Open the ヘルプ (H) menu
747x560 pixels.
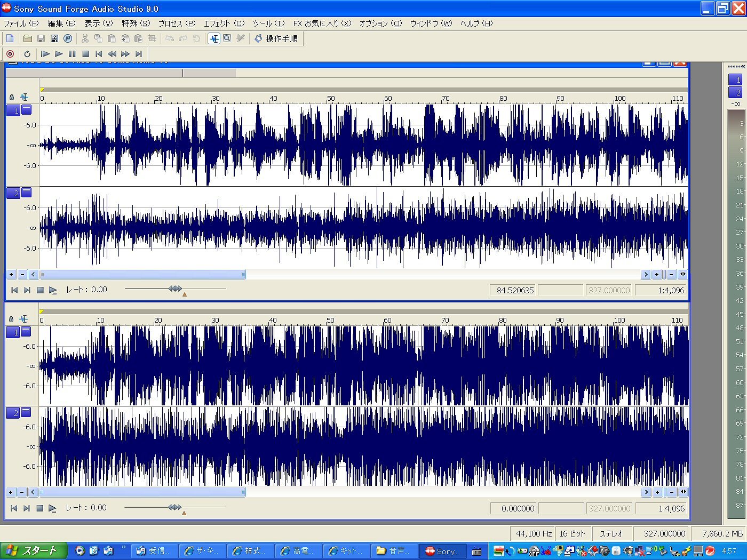(x=476, y=23)
